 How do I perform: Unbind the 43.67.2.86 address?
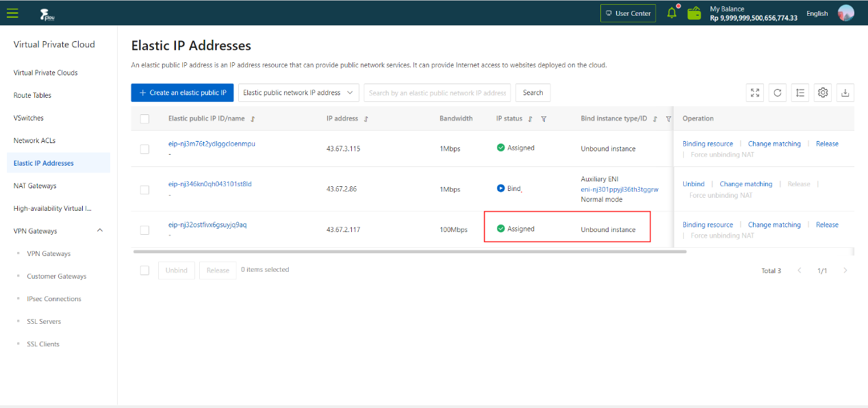tap(693, 184)
